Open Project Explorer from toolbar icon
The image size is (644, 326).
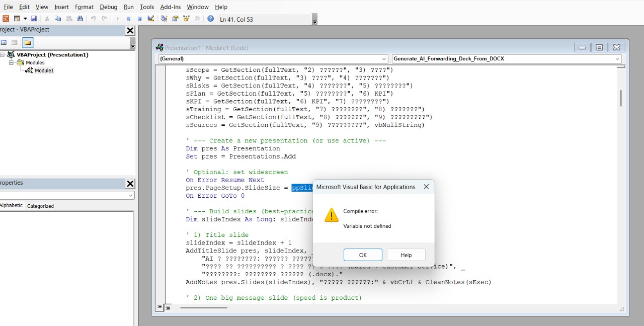pyautogui.click(x=164, y=19)
